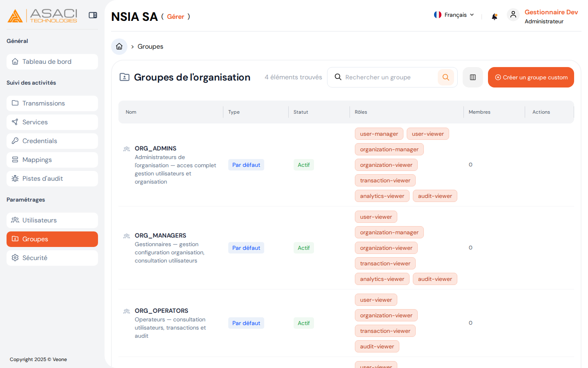The height and width of the screenshot is (368, 588).
Task: Click the Nom column header
Action: 131,112
